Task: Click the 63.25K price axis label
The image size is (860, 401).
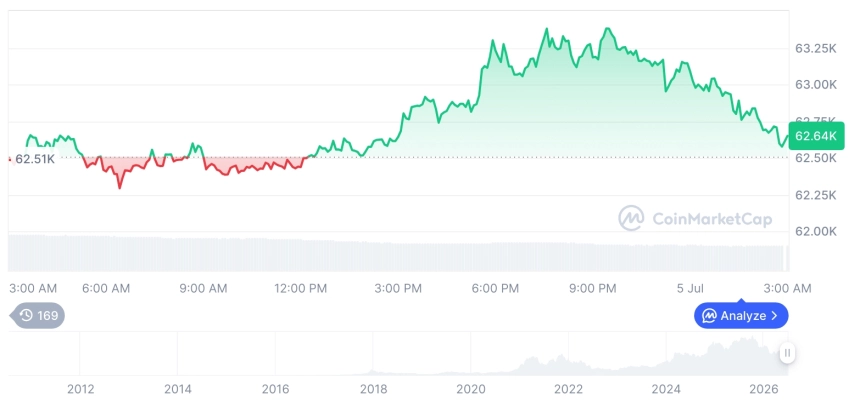Action: pyautogui.click(x=816, y=49)
